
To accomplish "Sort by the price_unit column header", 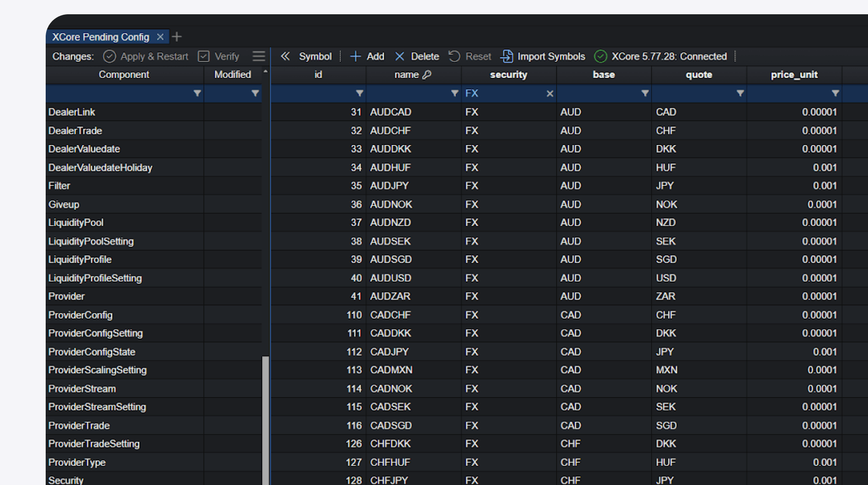I will pyautogui.click(x=794, y=75).
